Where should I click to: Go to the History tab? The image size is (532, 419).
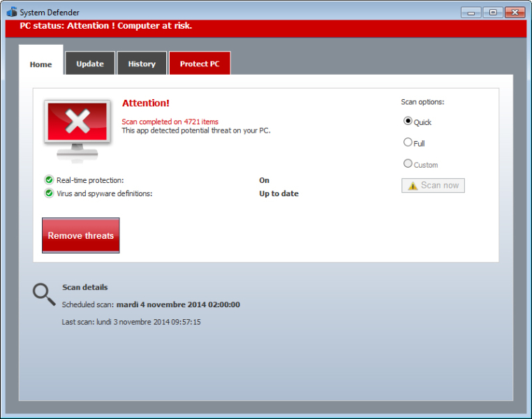[x=142, y=64]
